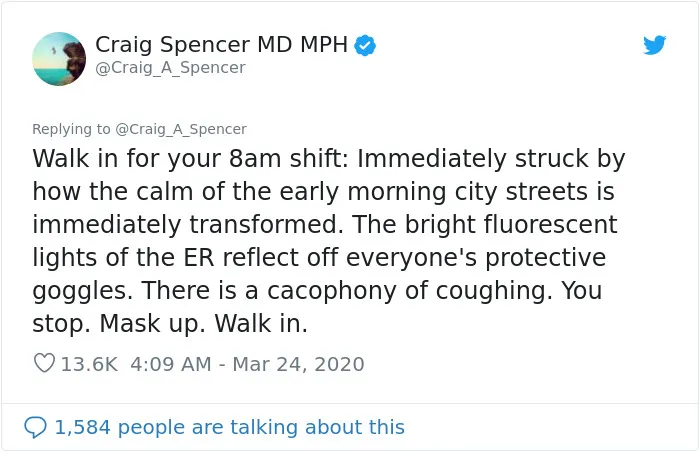Click the Mar 24, 2020 date
700x452 pixels.
coord(298,364)
